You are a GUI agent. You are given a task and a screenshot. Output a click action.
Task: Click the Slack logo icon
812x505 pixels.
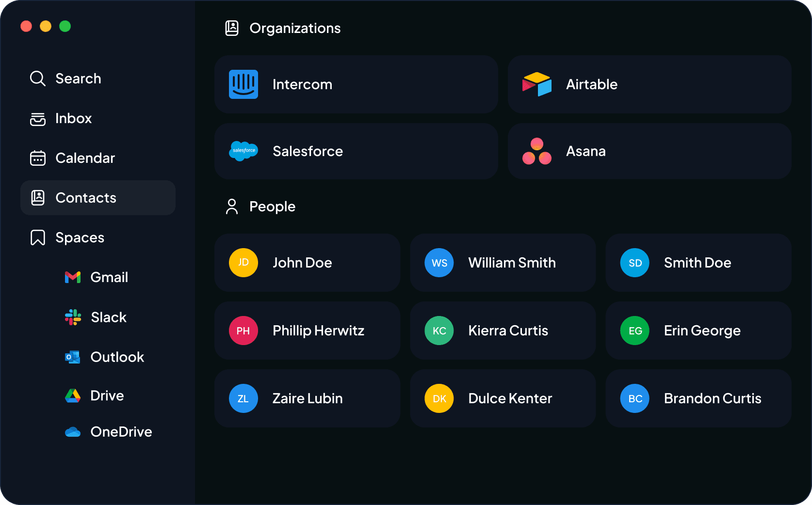(73, 317)
